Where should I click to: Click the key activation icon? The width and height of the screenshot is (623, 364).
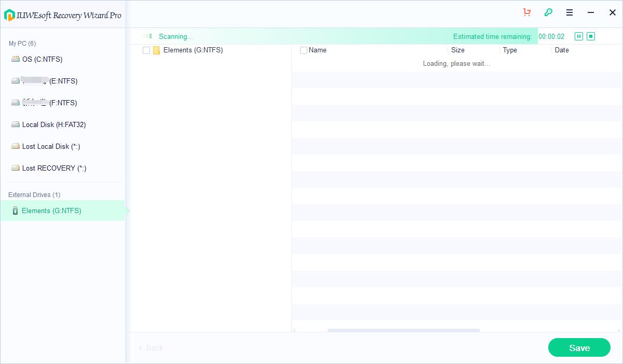pyautogui.click(x=548, y=12)
